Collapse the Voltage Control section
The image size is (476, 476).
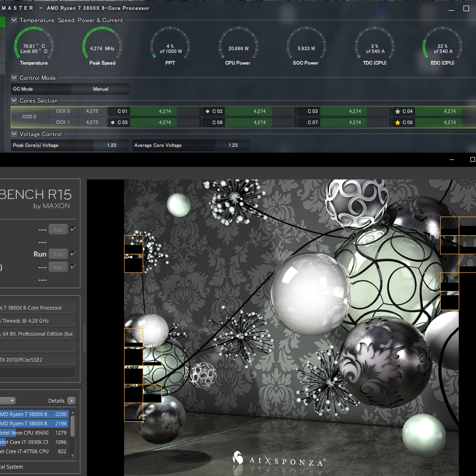point(14,134)
